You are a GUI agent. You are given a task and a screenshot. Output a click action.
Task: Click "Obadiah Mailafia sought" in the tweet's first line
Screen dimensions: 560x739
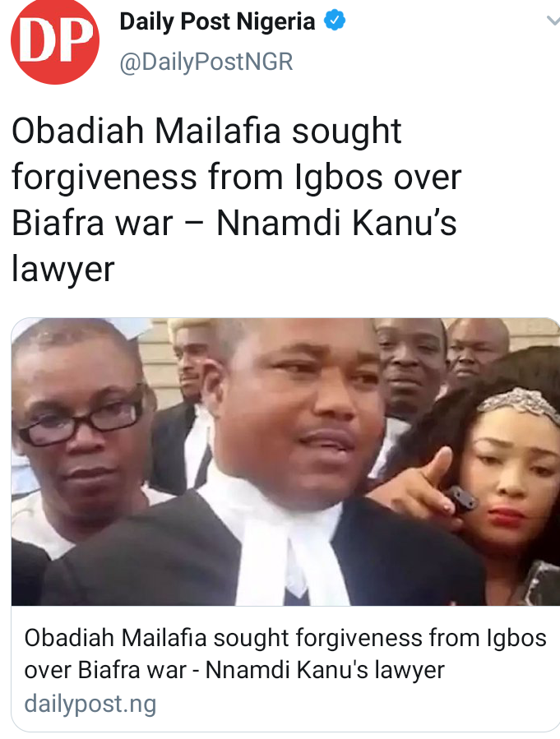click(x=206, y=131)
